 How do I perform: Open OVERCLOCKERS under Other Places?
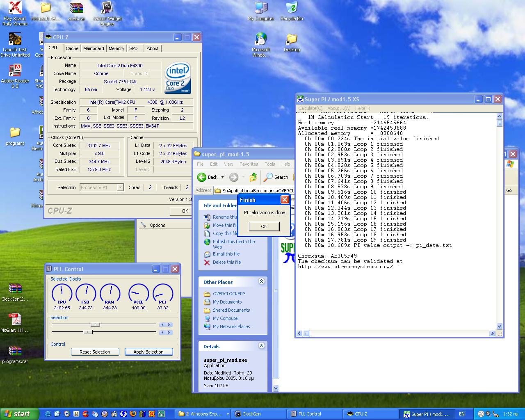click(x=225, y=294)
